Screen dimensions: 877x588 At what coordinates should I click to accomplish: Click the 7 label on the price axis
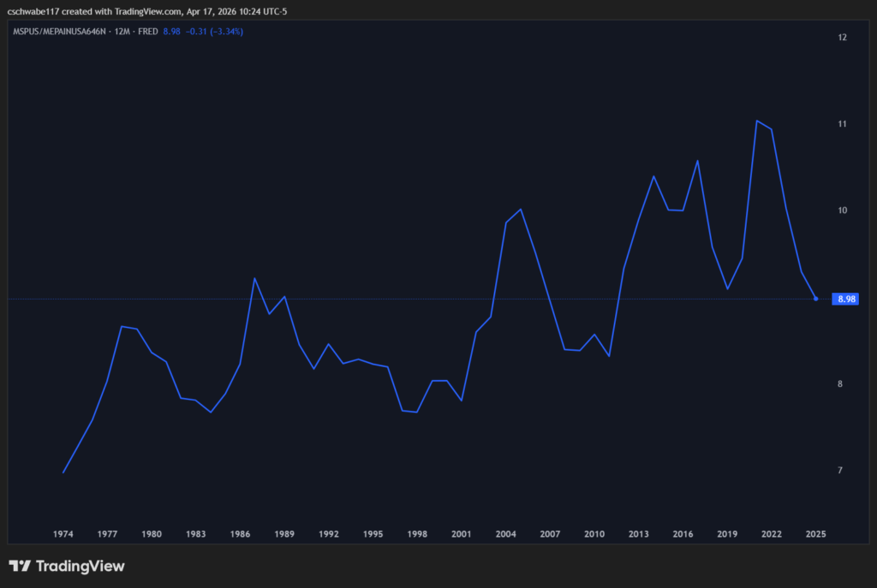tap(843, 471)
